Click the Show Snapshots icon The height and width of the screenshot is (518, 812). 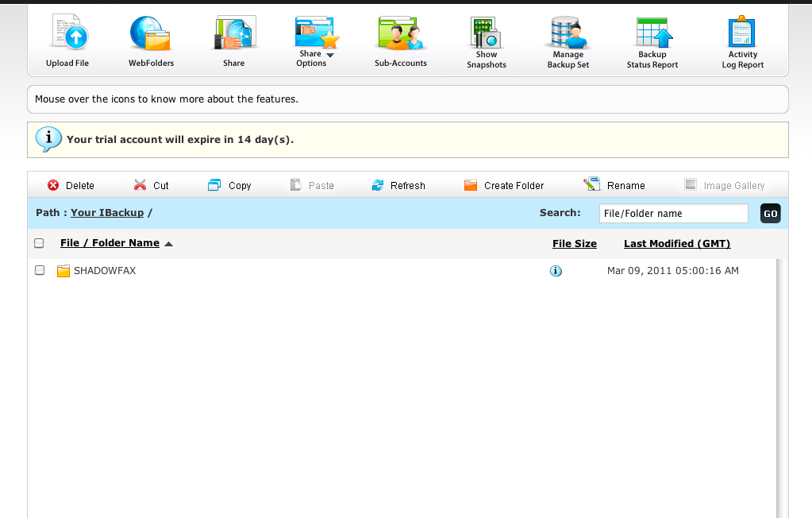coord(485,33)
